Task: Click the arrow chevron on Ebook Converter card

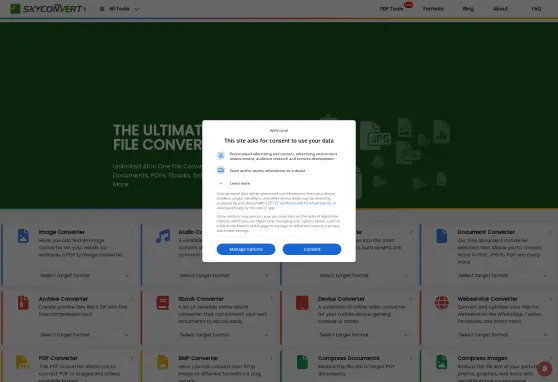Action: pyautogui.click(x=272, y=299)
